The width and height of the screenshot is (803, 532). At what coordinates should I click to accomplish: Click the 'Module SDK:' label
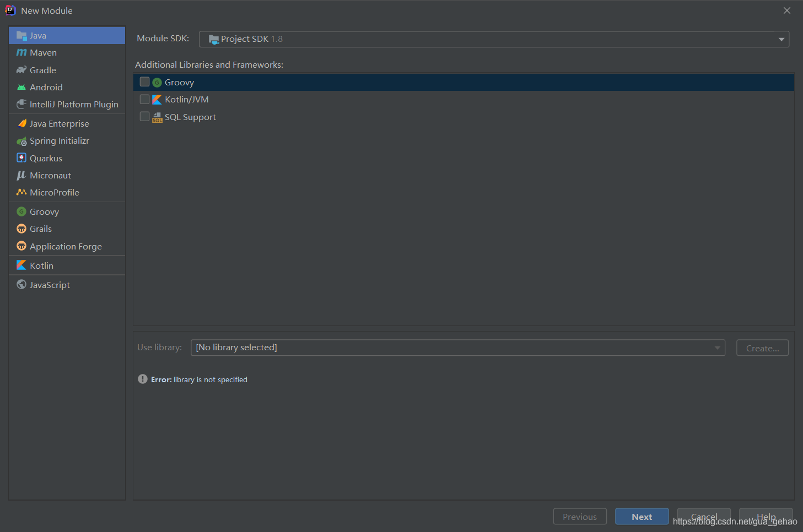pyautogui.click(x=163, y=38)
